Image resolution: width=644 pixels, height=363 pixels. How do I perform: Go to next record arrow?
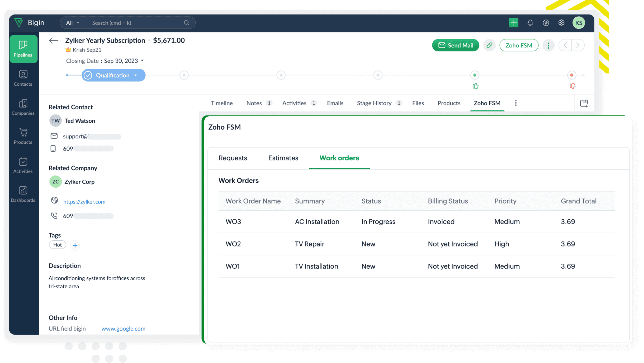[x=578, y=45]
